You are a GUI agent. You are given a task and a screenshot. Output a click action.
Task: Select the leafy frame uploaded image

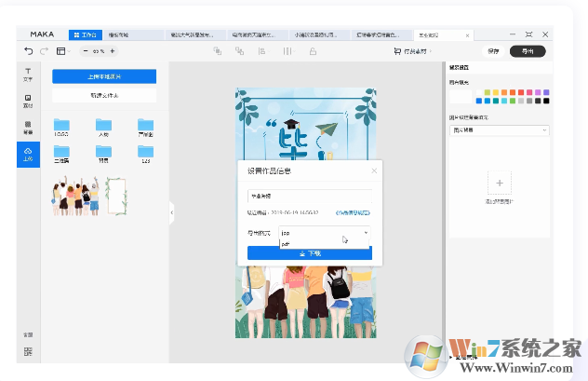click(x=116, y=197)
